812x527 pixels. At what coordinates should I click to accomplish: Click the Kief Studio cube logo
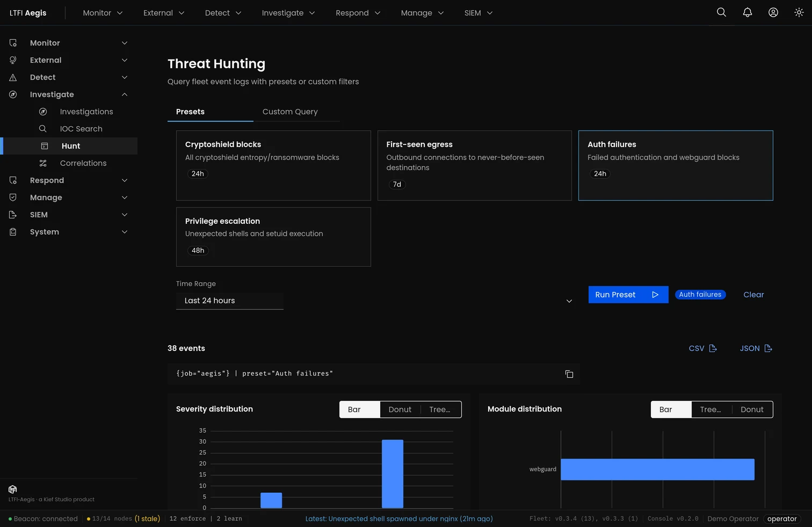point(13,489)
